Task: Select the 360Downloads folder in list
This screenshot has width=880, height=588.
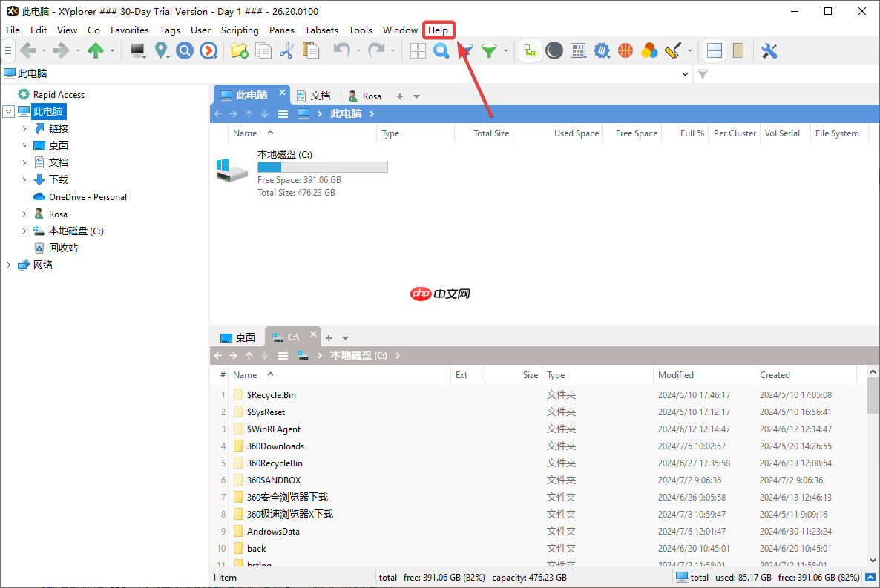Action: tap(275, 446)
